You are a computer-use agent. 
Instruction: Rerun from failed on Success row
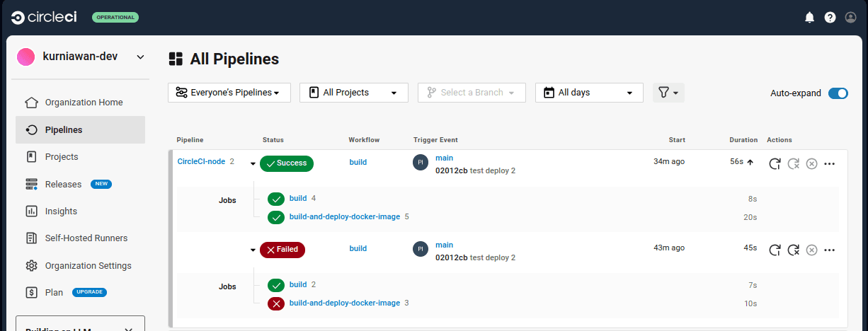(x=794, y=163)
